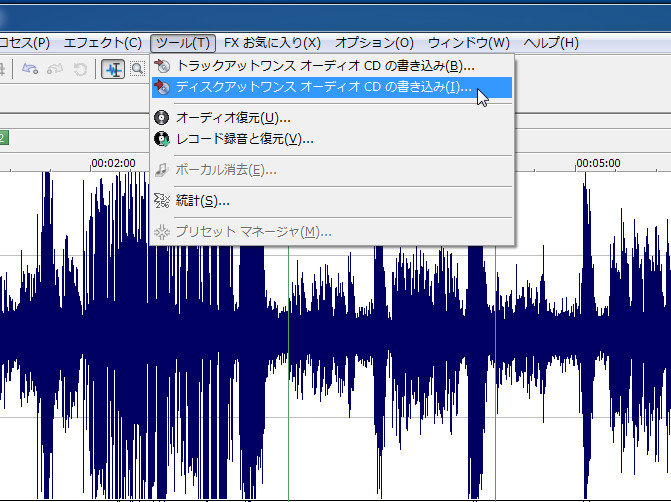Click the statistics sigma icon

coord(162,200)
